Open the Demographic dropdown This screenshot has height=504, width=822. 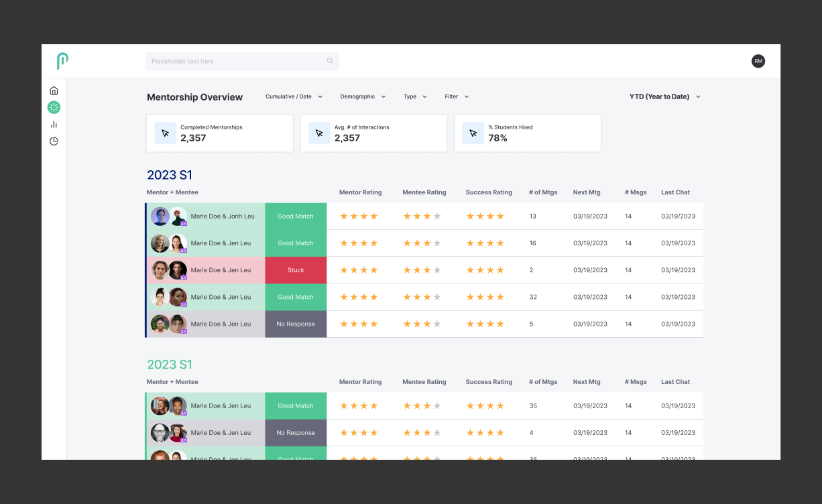363,97
